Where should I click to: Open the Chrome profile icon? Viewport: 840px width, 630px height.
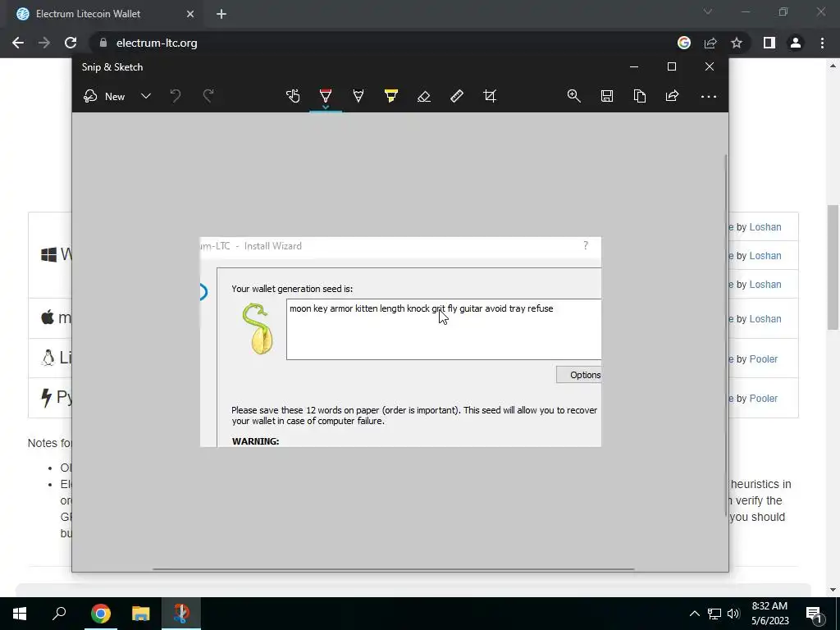[x=796, y=43]
